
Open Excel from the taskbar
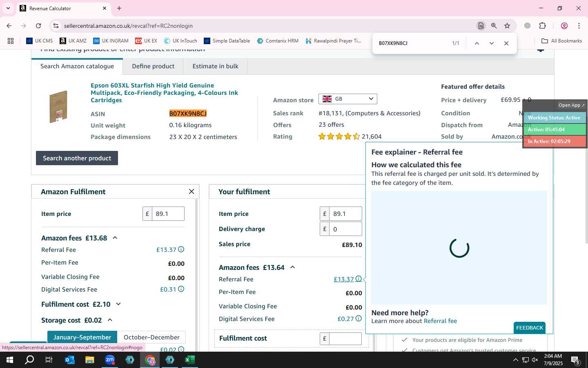(190, 360)
